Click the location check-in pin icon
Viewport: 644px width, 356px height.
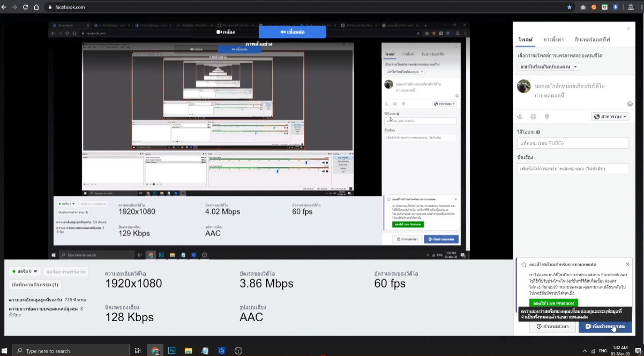(x=546, y=116)
